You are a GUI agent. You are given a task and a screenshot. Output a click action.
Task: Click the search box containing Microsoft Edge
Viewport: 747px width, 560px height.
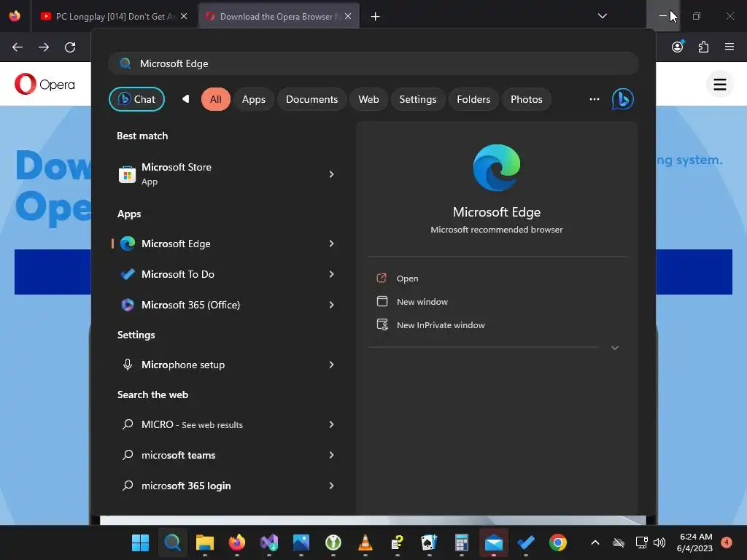click(373, 63)
